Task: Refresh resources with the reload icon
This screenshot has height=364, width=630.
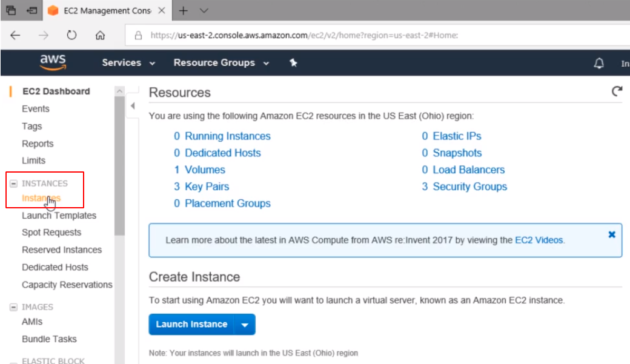Action: click(x=617, y=91)
